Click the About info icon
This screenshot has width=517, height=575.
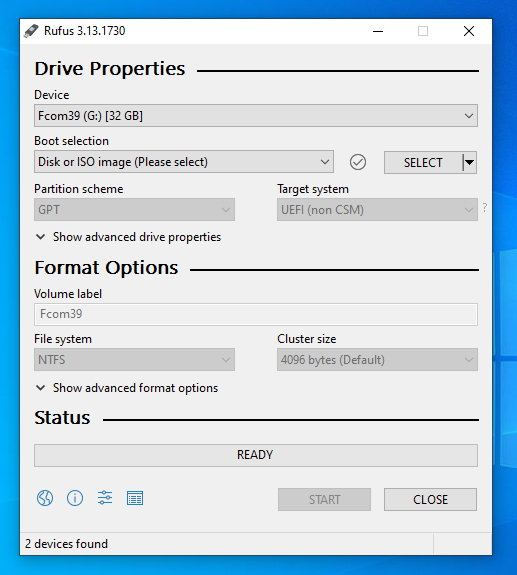[x=75, y=498]
